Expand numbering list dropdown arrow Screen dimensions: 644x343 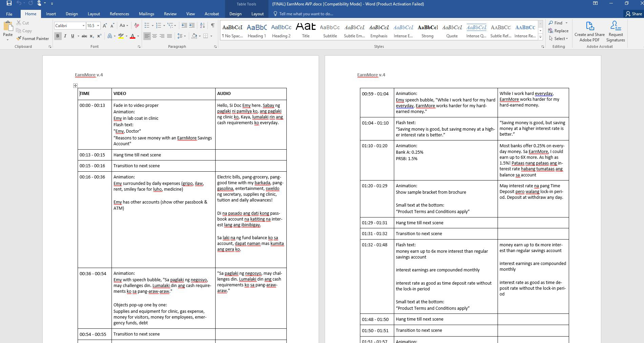click(164, 25)
